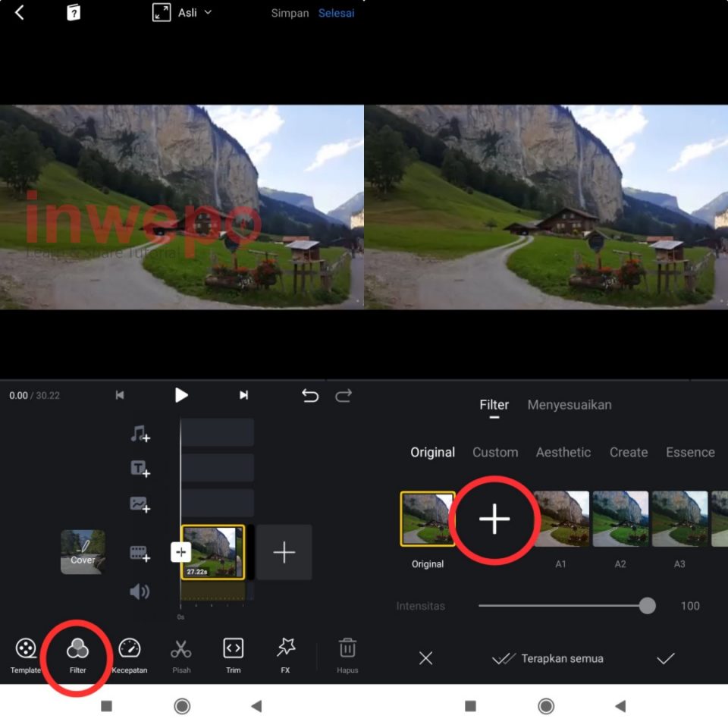Tap Selesai to finish editing
The height and width of the screenshot is (728, 728).
pyautogui.click(x=336, y=12)
